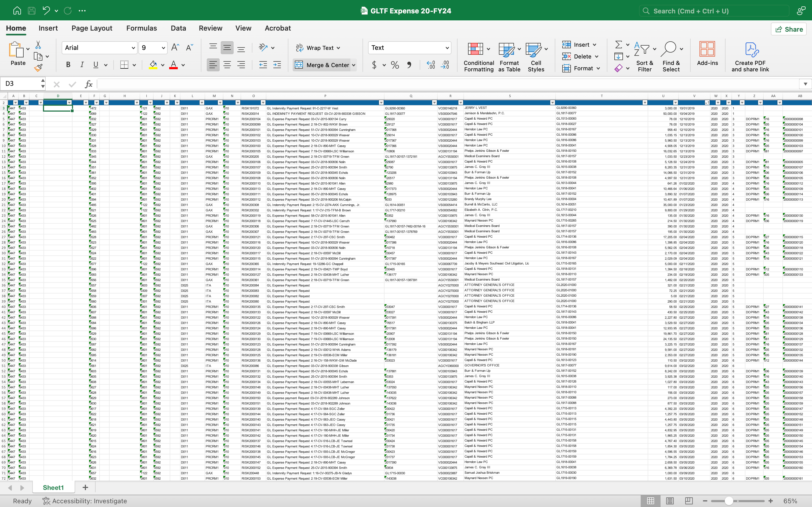The image size is (812, 507).
Task: Click the Increase Decimal icon
Action: tap(431, 65)
